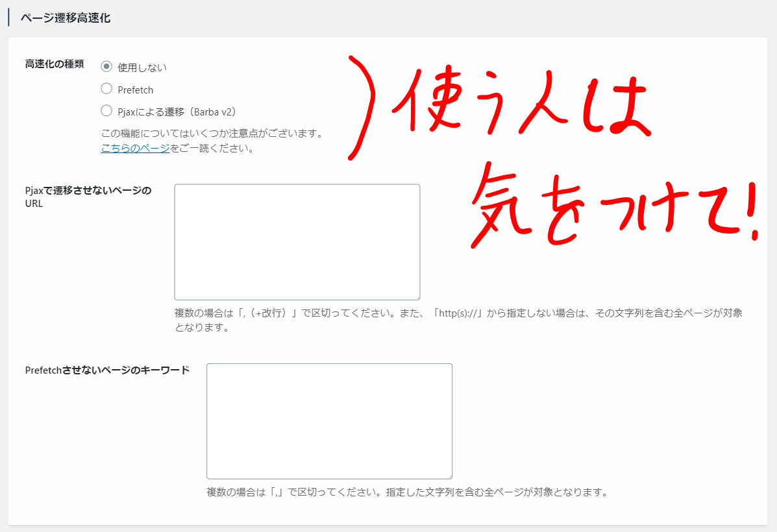Select the 使用しない radio button

pyautogui.click(x=106, y=67)
